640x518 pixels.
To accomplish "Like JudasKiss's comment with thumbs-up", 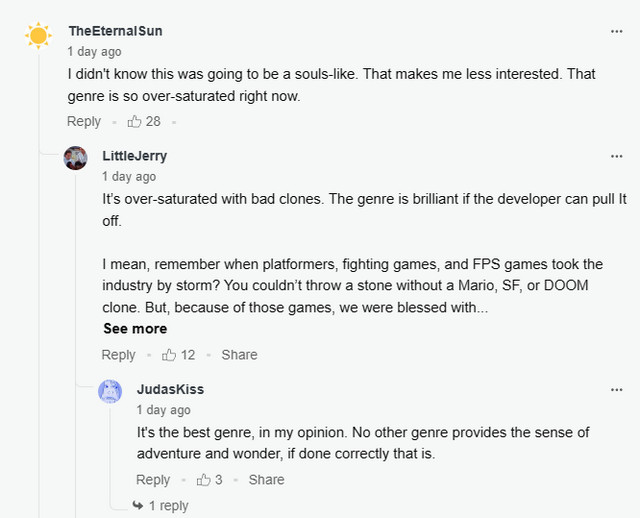I will [203, 480].
